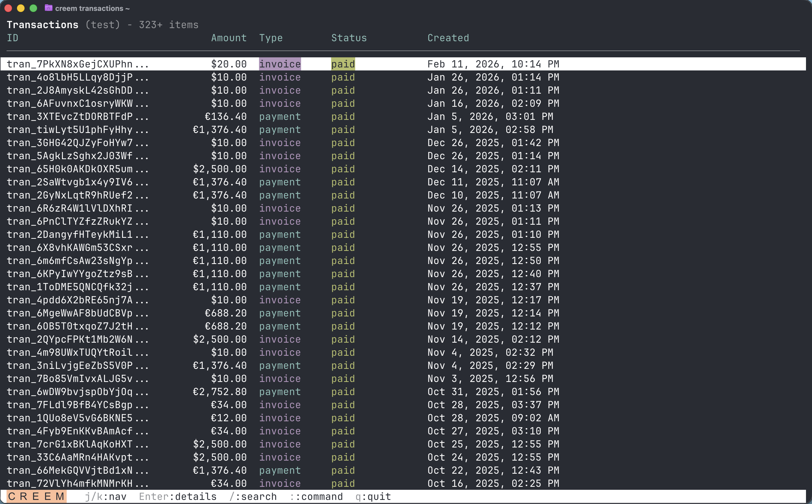Select transaction tran_6wDW9bvjspObYjOq
This screenshot has height=504, width=812.
tap(403, 392)
